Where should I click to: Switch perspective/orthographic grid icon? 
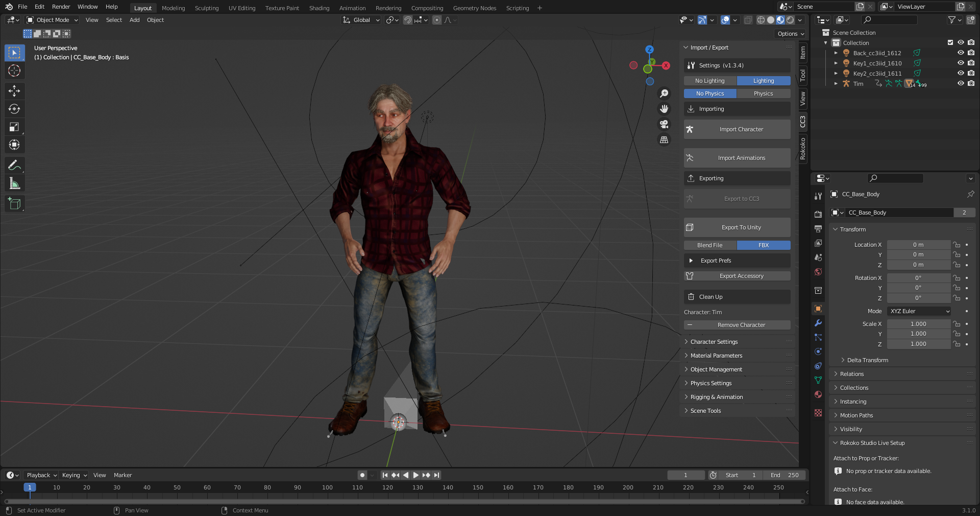[x=664, y=139]
